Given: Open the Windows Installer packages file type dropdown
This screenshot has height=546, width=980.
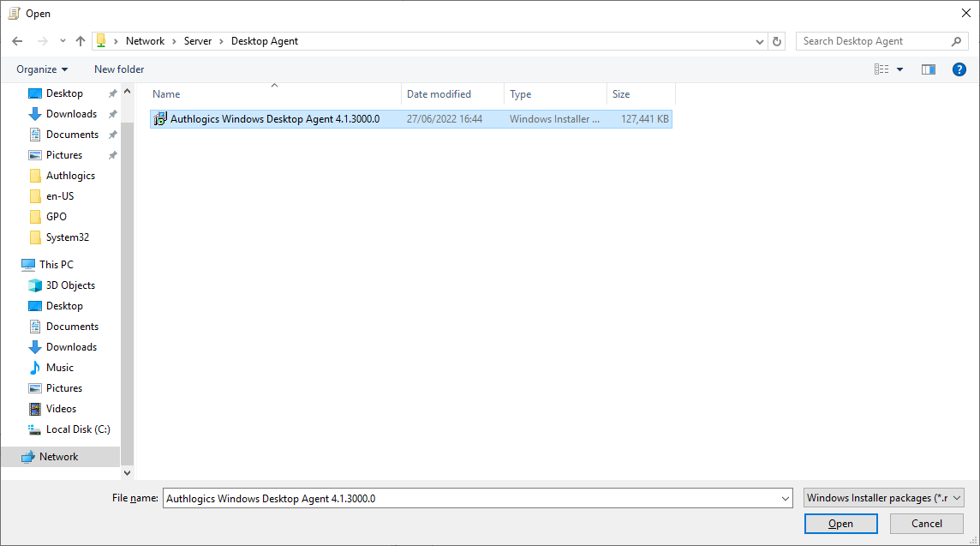Looking at the screenshot, I should click(884, 499).
